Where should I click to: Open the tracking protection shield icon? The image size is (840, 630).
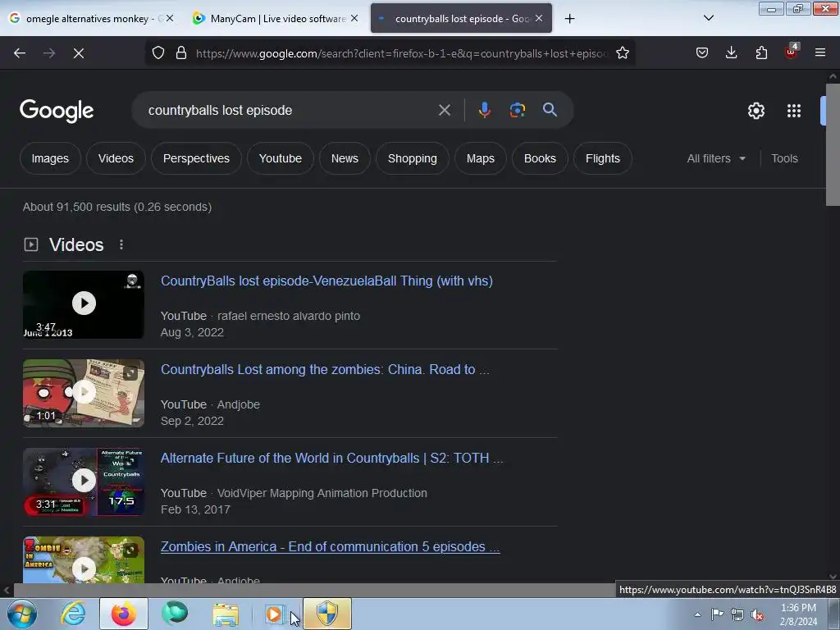[158, 53]
